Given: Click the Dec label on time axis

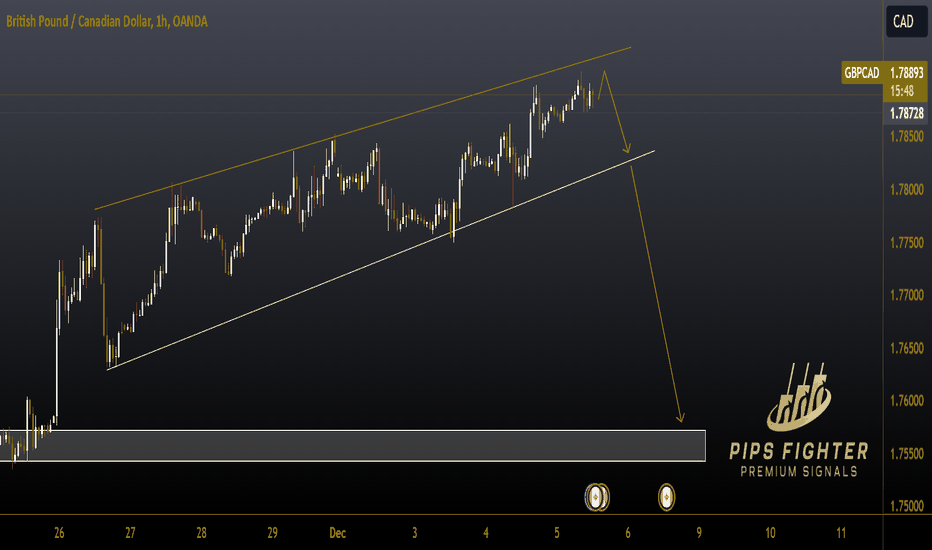Looking at the screenshot, I should click(x=338, y=533).
